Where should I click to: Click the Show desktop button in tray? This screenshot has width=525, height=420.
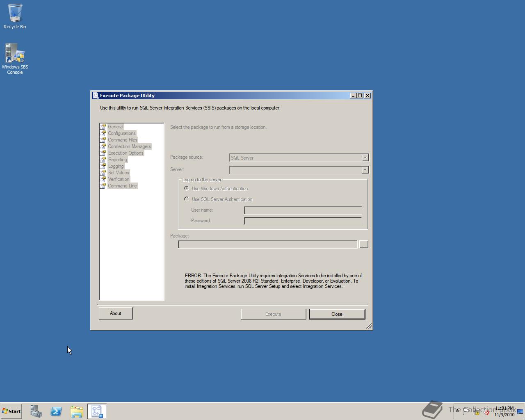pyautogui.click(x=520, y=411)
